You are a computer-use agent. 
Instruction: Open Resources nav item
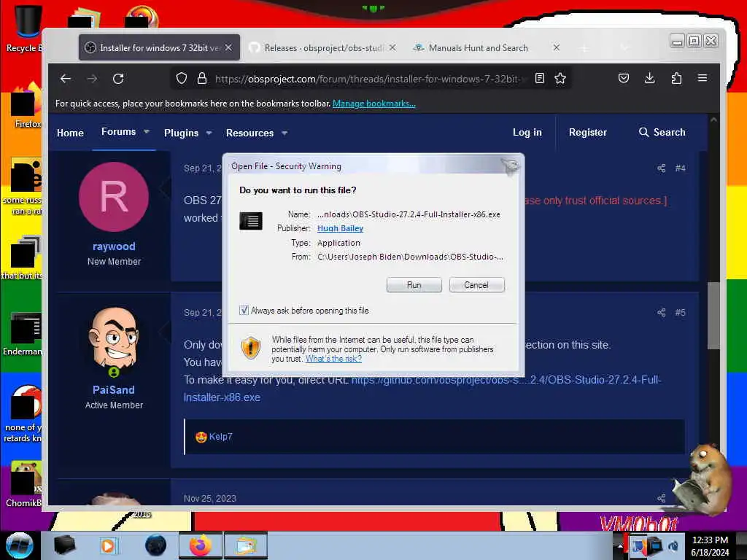[x=249, y=133]
